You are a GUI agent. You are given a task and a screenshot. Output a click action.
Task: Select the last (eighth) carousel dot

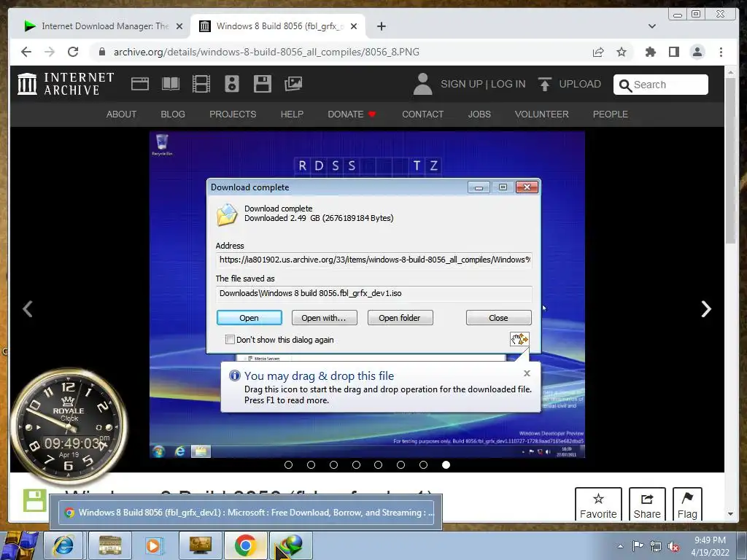point(446,464)
